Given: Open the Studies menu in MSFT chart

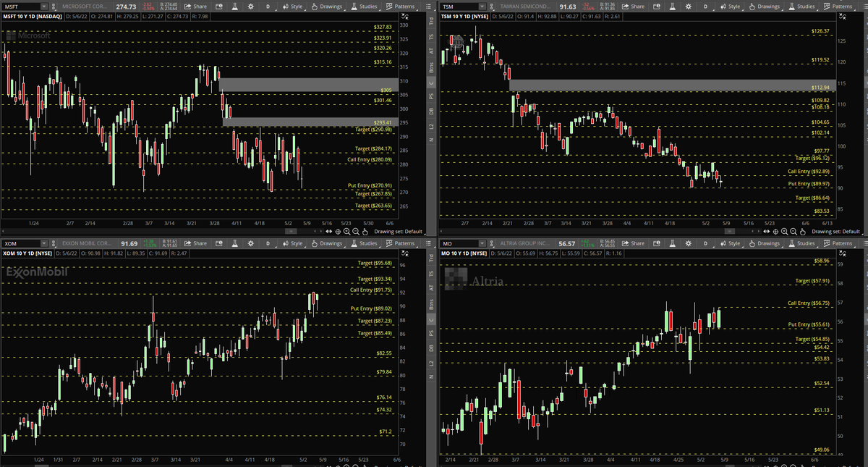Looking at the screenshot, I should (x=365, y=7).
